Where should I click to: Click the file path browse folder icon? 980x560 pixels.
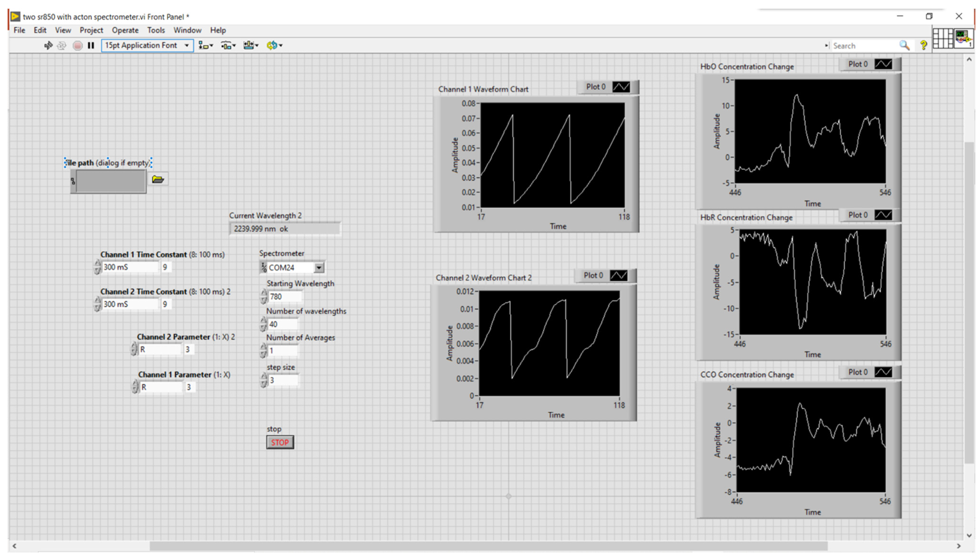[x=158, y=179]
